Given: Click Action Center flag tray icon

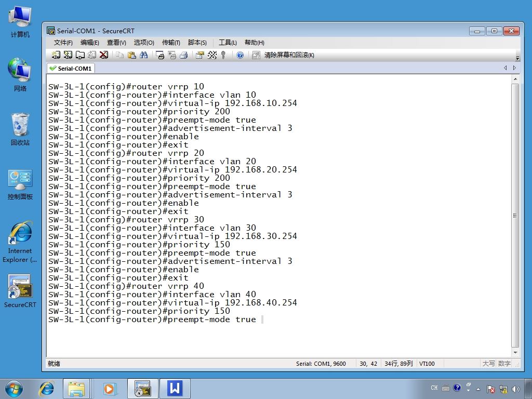Looking at the screenshot, I should 490,389.
